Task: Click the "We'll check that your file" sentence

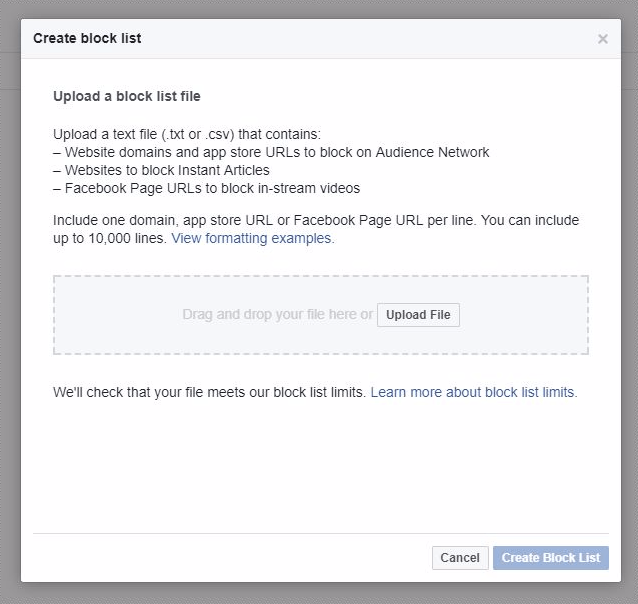Action: coord(210,392)
